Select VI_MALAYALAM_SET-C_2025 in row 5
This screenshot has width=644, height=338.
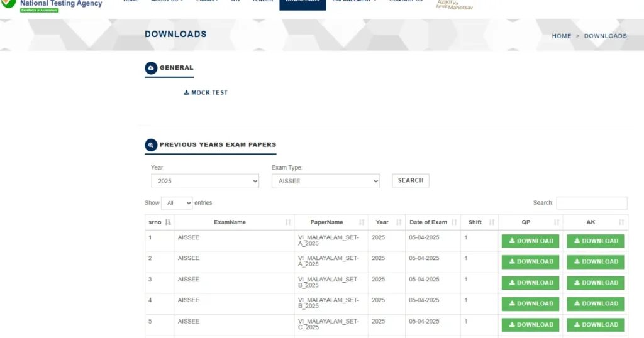[x=328, y=324]
